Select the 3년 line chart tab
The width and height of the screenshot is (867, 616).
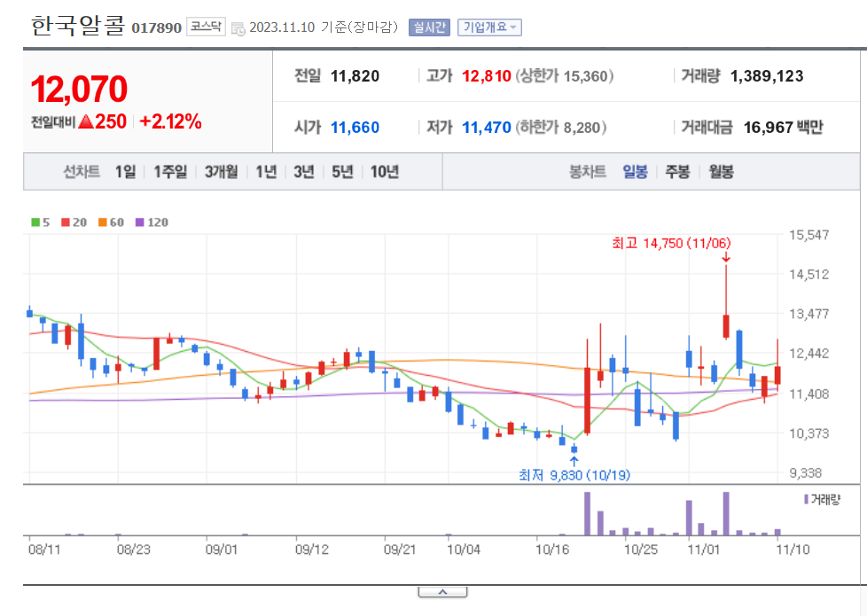tap(303, 172)
